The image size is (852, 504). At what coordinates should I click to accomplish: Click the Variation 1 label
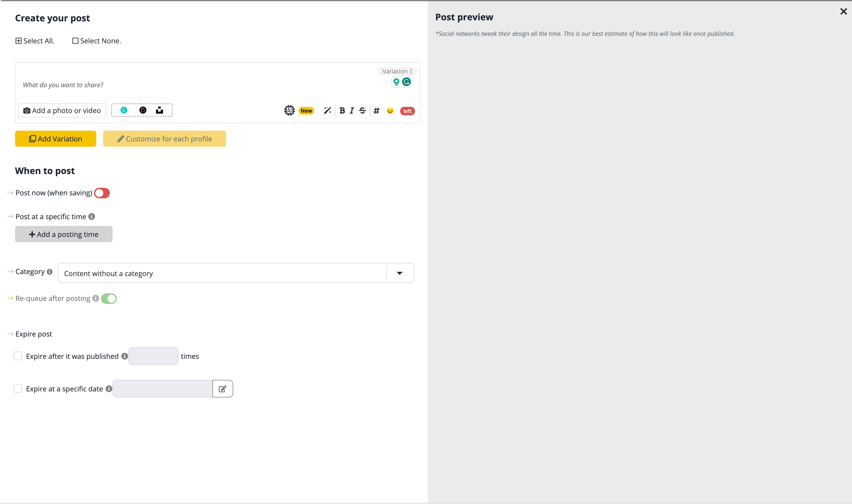(397, 71)
